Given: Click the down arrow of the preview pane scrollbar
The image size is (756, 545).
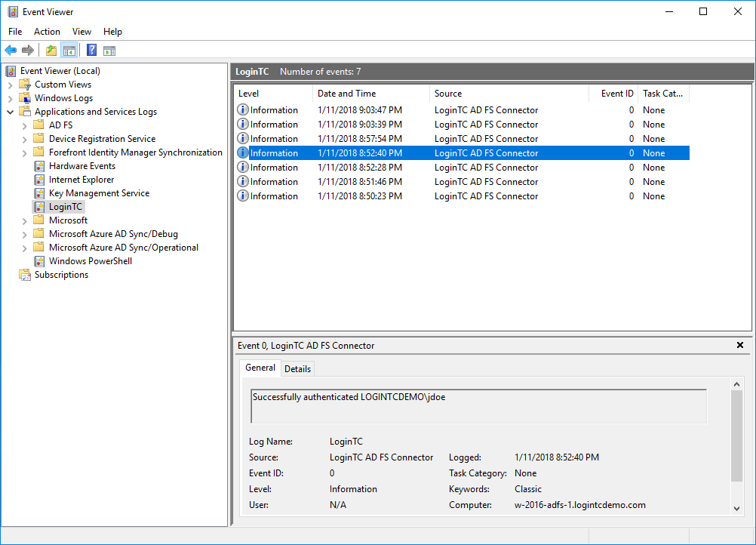Looking at the screenshot, I should tap(736, 508).
